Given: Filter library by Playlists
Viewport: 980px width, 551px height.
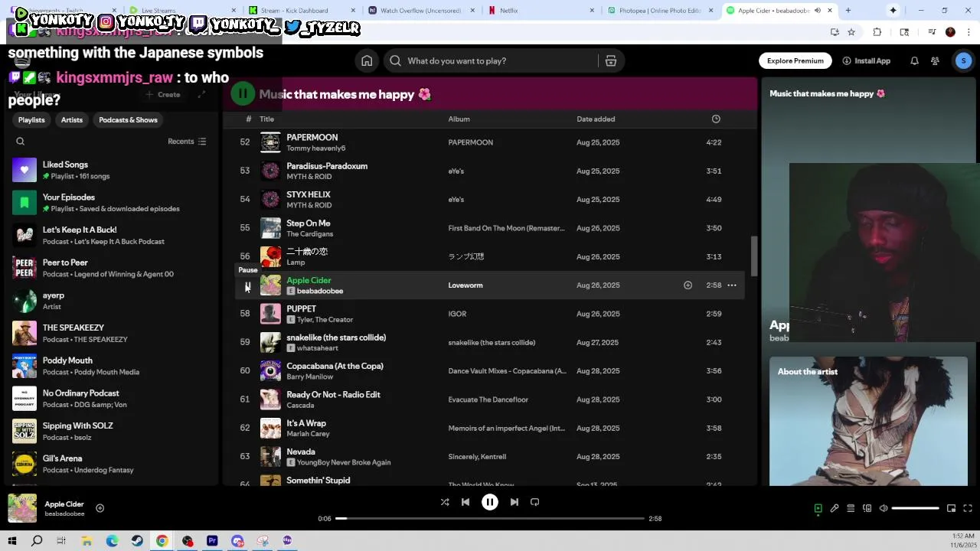Looking at the screenshot, I should click(31, 120).
